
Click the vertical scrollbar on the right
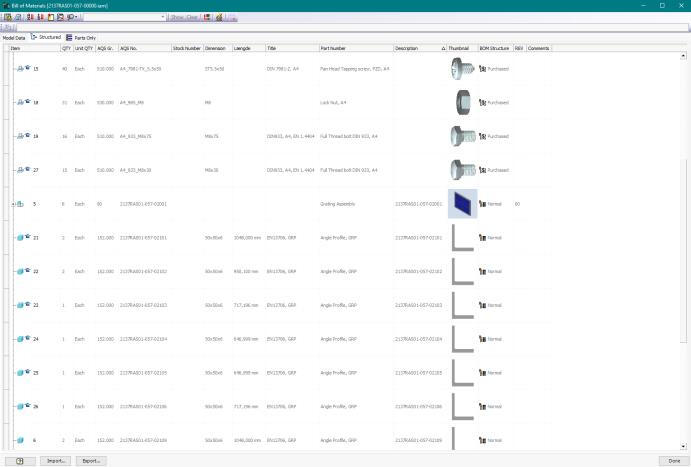(x=685, y=250)
